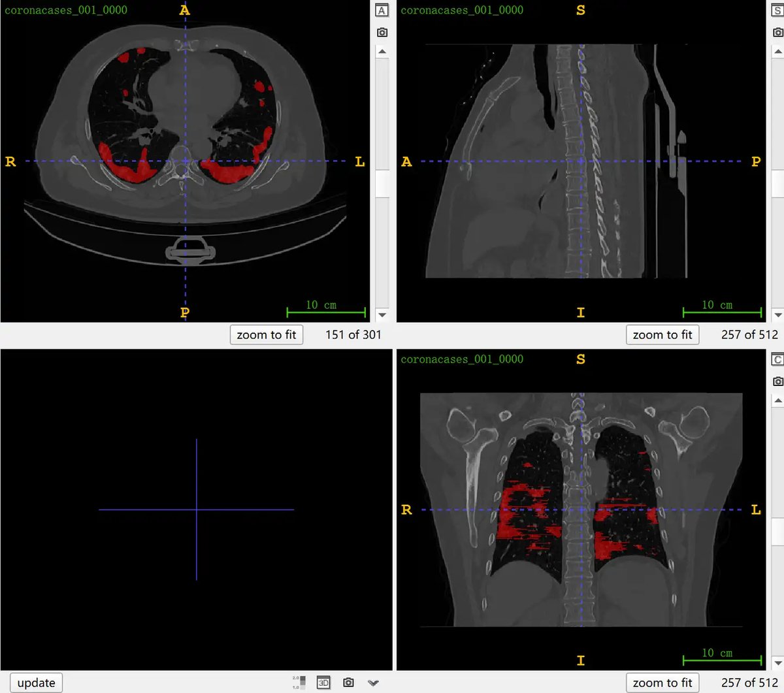
Task: Click the sagittal slice scrollbar thumb
Action: (x=777, y=183)
